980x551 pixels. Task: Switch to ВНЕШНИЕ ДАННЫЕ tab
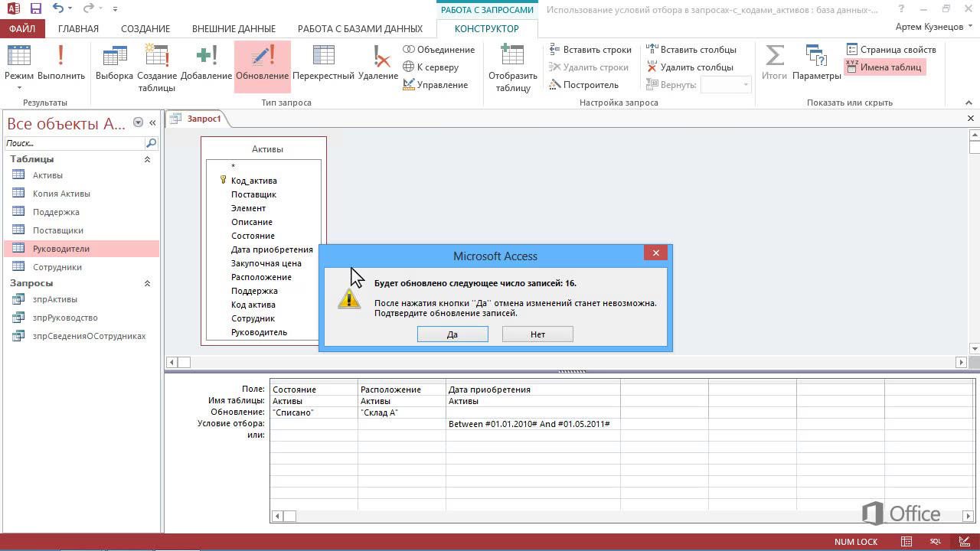tap(234, 28)
